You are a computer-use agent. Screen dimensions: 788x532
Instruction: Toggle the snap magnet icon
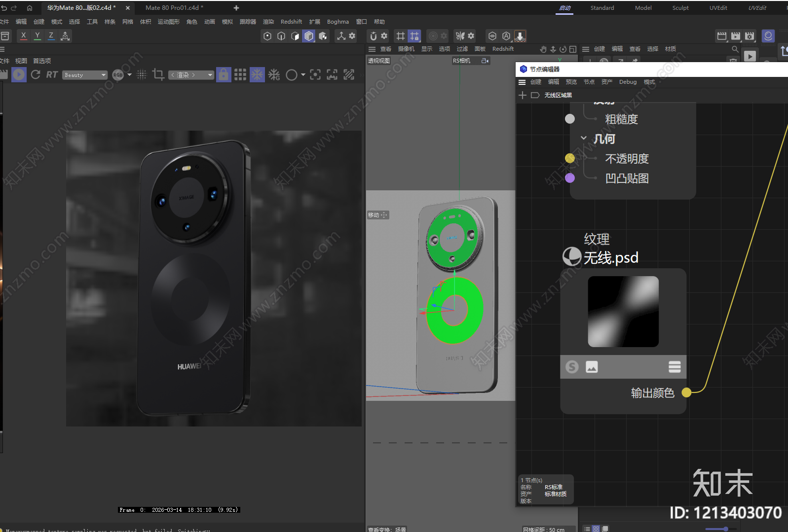374,36
